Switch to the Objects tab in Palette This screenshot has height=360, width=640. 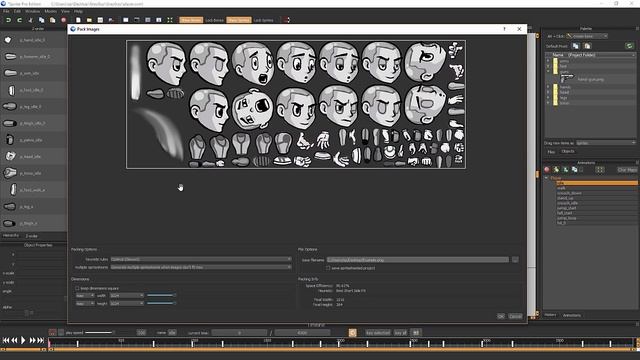click(568, 151)
